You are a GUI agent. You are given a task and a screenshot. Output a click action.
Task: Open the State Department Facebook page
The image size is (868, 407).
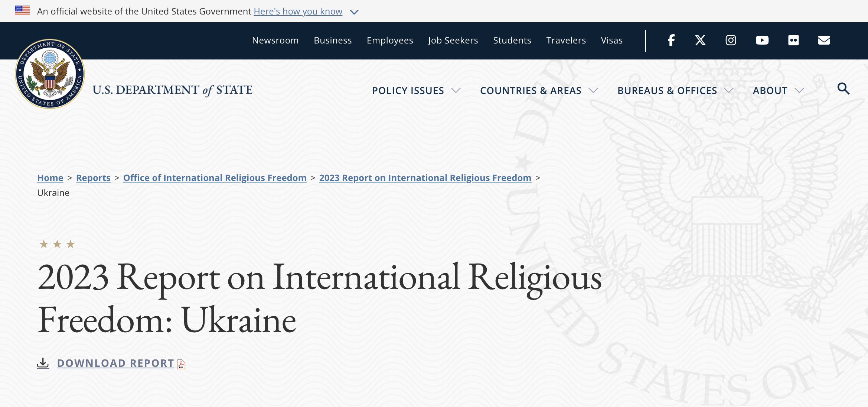pos(671,40)
